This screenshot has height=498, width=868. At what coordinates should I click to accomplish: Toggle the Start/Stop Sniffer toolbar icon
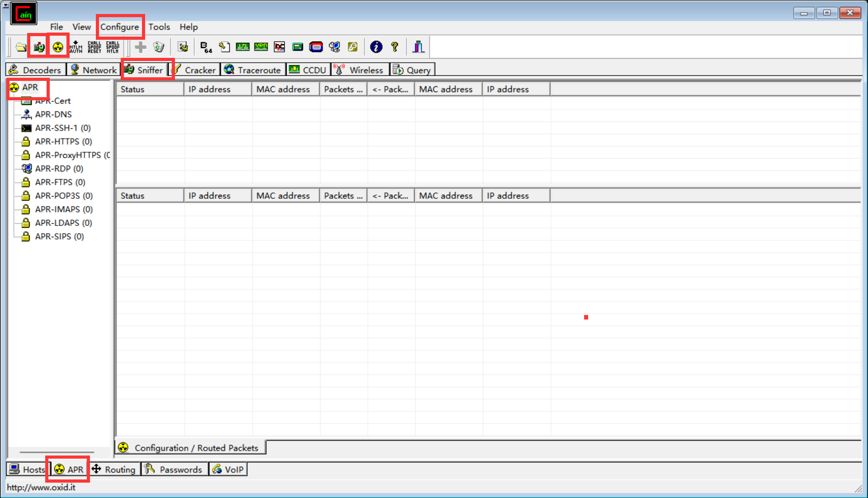(x=39, y=47)
